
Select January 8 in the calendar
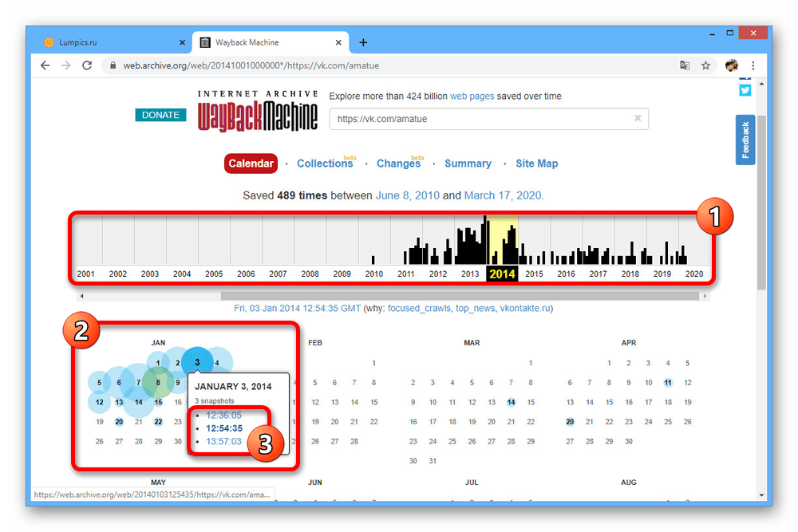point(158,383)
